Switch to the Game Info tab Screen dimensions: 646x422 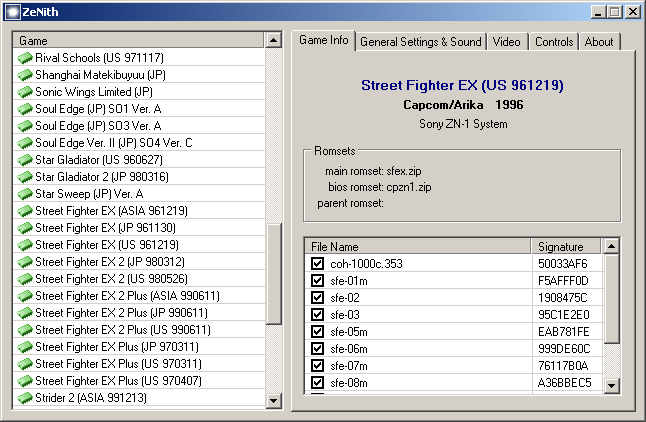click(324, 40)
